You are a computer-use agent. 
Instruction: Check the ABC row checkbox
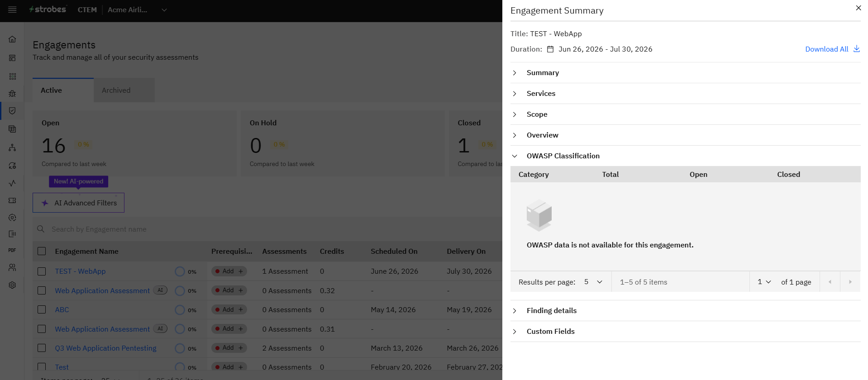pyautogui.click(x=42, y=309)
